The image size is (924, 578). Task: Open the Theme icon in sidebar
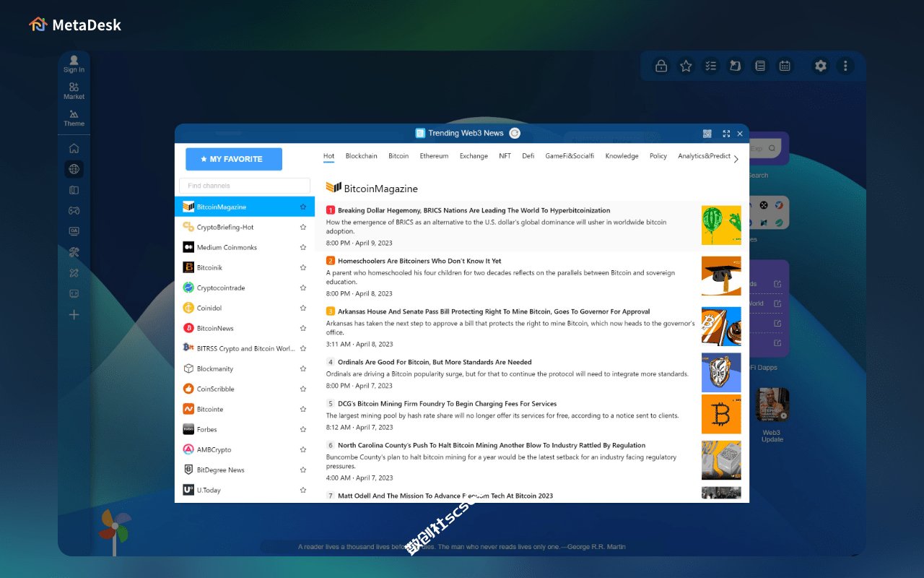coord(74,118)
